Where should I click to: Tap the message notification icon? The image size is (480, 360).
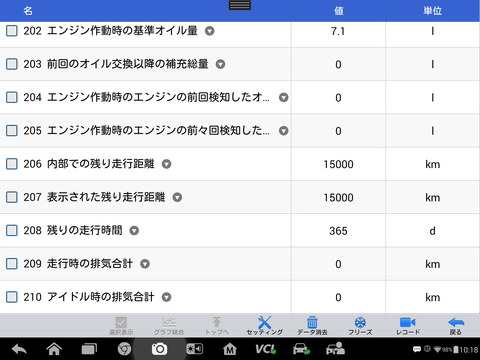click(417, 349)
